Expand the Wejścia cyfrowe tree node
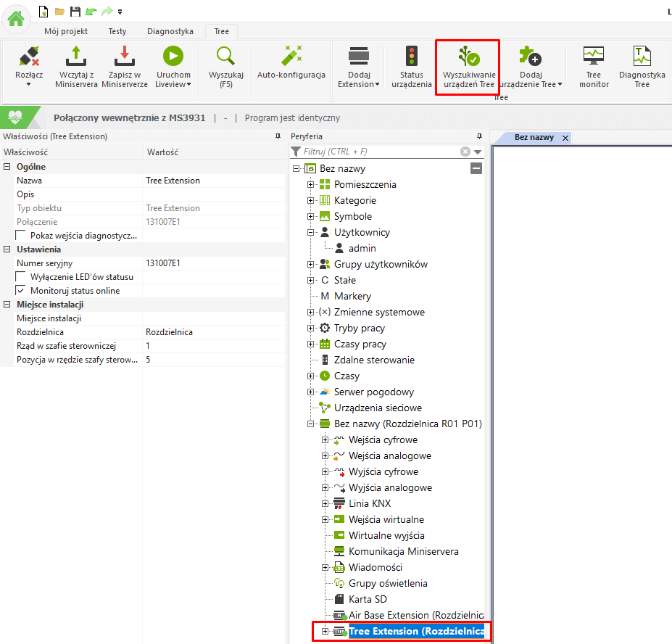 [325, 440]
